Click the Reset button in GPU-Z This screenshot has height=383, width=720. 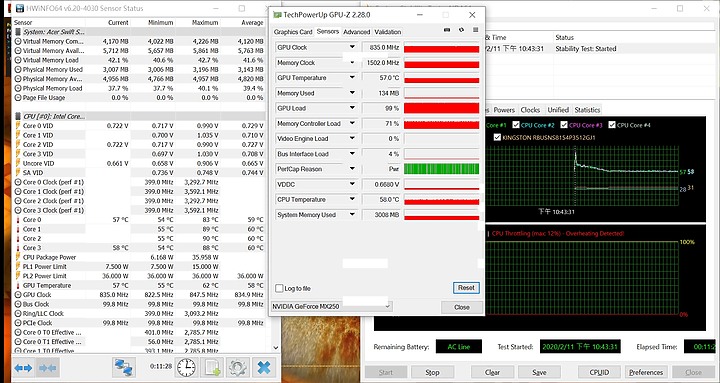(466, 287)
